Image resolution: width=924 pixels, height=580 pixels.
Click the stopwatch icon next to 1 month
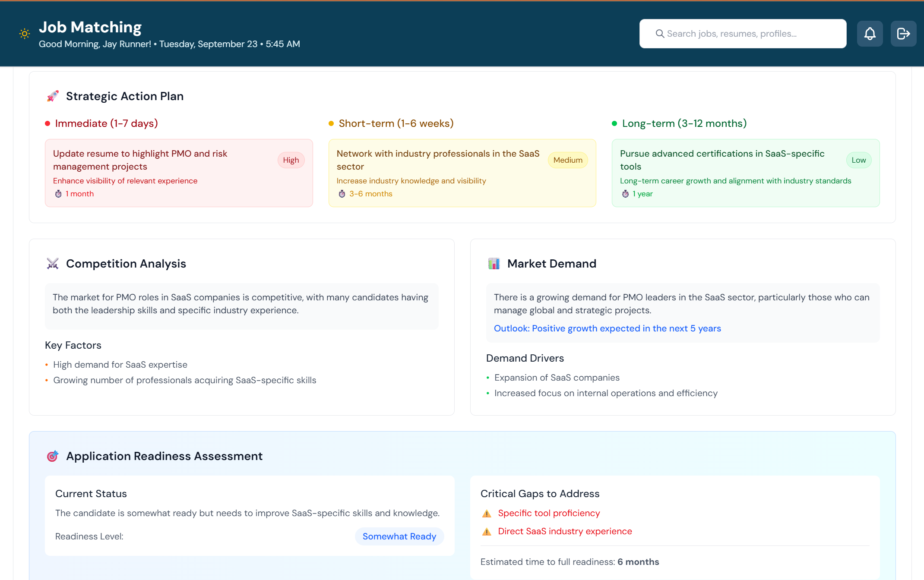[x=58, y=194]
